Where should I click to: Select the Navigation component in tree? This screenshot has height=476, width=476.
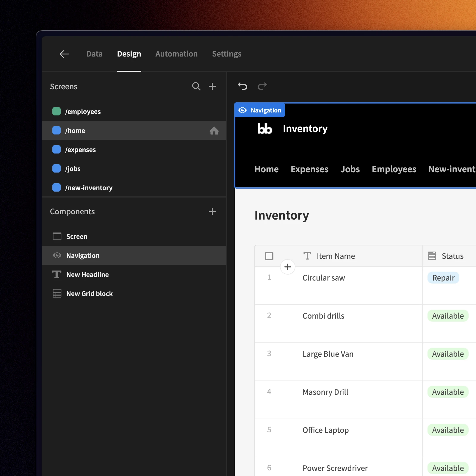pyautogui.click(x=134, y=255)
